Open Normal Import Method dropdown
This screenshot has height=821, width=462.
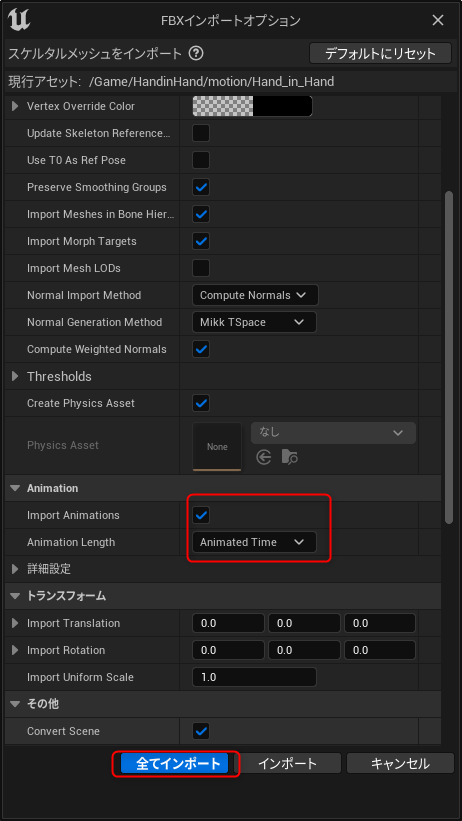click(255, 295)
